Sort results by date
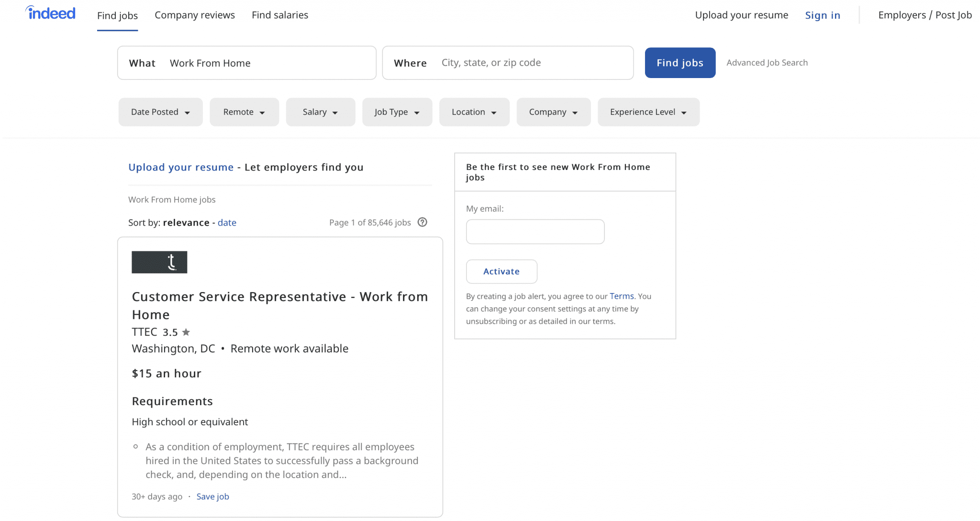This screenshot has height=521, width=980. (x=227, y=222)
